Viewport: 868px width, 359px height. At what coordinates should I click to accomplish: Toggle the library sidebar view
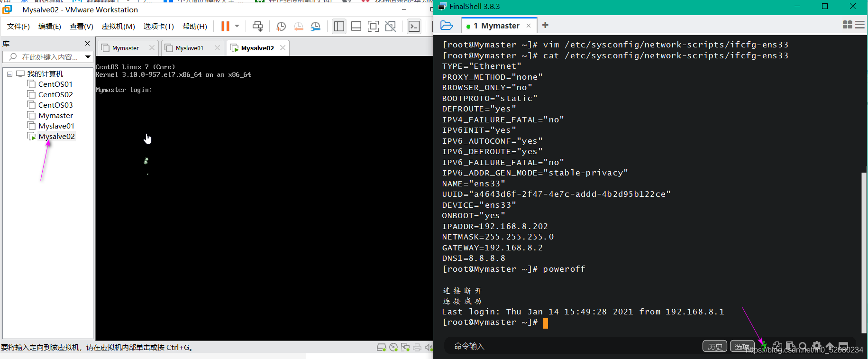[339, 27]
